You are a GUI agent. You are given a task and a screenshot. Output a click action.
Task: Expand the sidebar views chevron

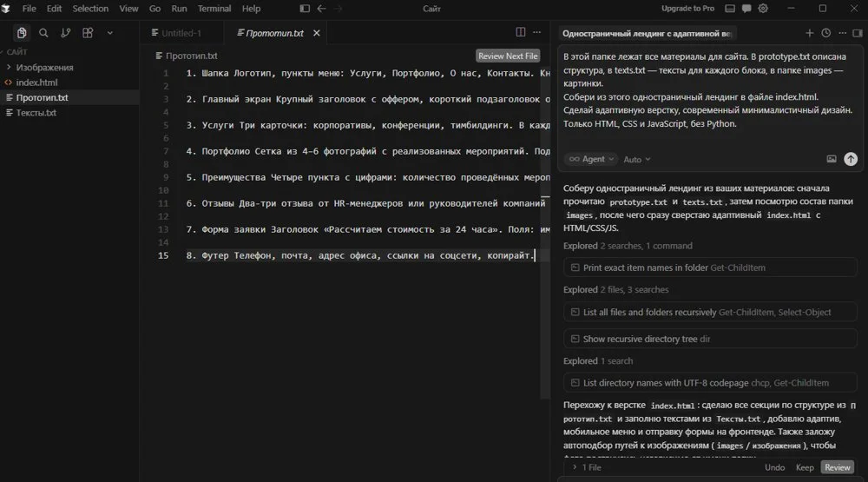(x=109, y=33)
